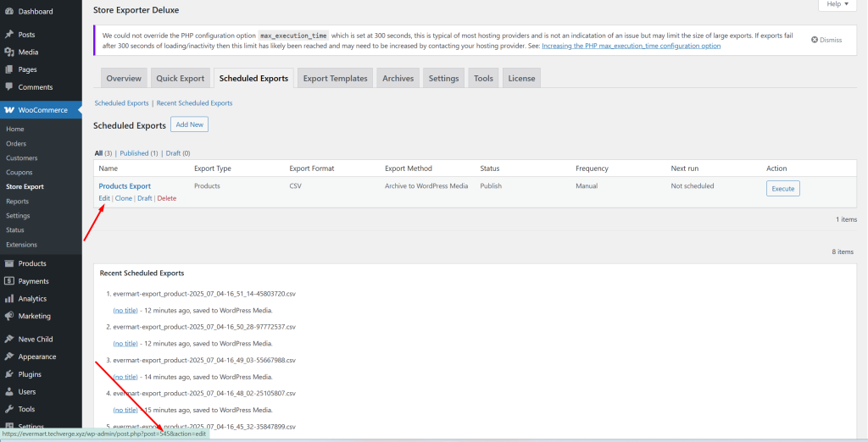868x442 pixels.
Task: Open WooCommerce Settings submenu
Action: pyautogui.click(x=18, y=216)
